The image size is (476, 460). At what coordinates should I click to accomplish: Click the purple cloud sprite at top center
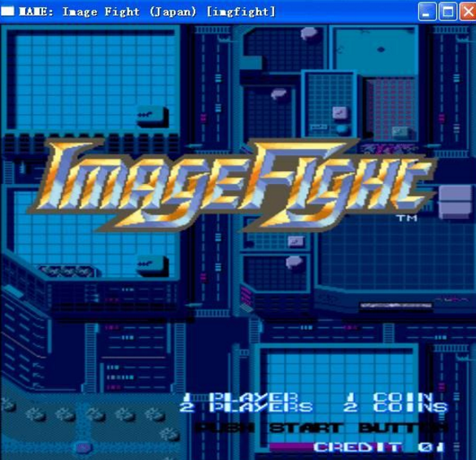[x=309, y=33]
